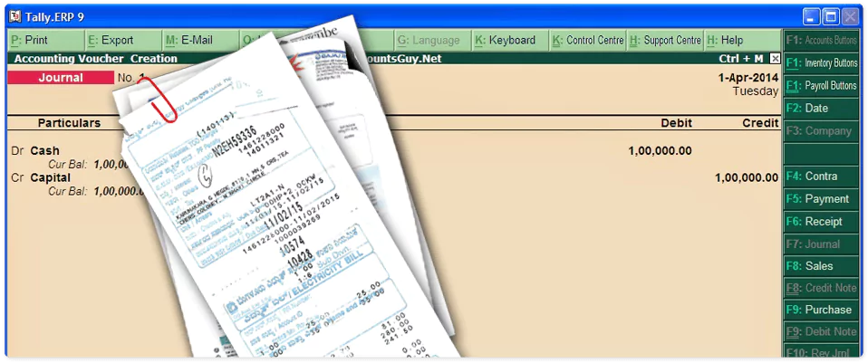This screenshot has height=363, width=868.
Task: Open the H: Support Centre
Action: [665, 41]
